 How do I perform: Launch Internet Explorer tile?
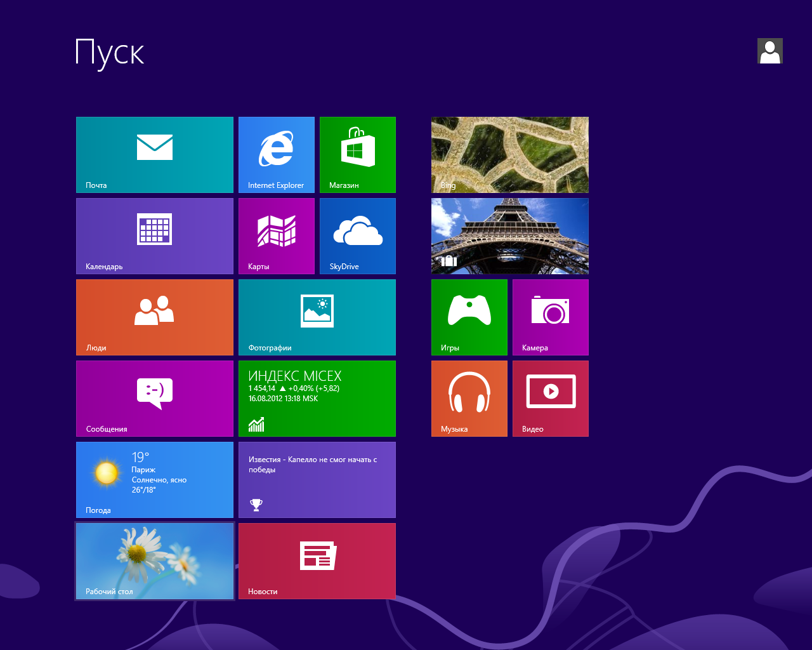[277, 155]
